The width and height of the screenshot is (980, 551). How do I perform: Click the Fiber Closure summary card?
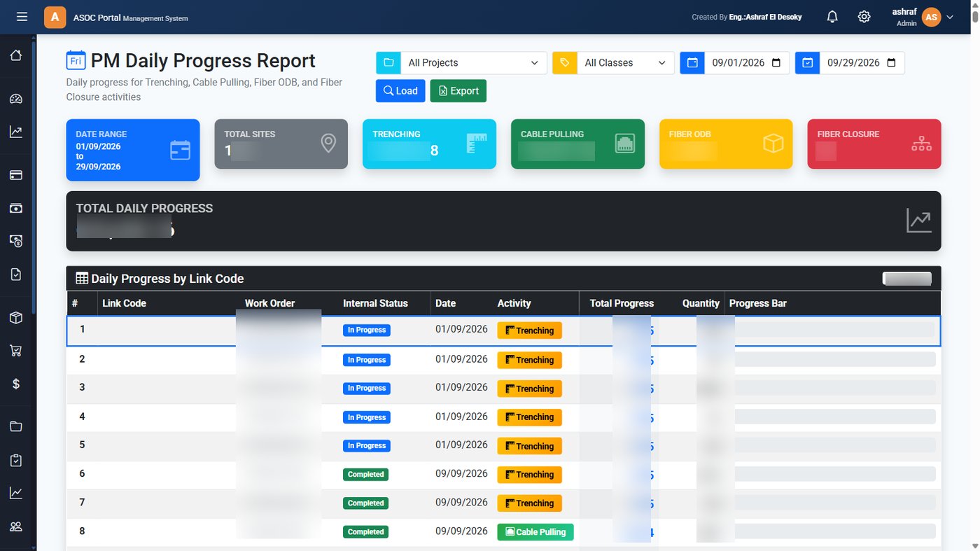[874, 144]
